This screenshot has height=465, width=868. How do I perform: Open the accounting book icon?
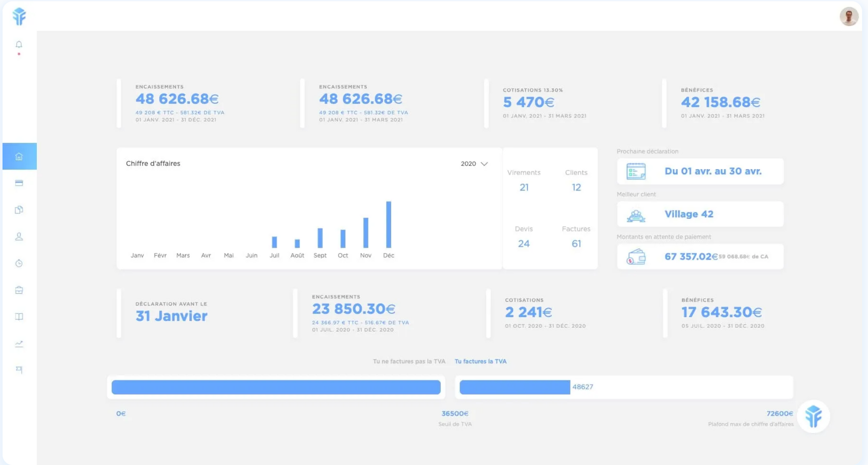coord(19,317)
